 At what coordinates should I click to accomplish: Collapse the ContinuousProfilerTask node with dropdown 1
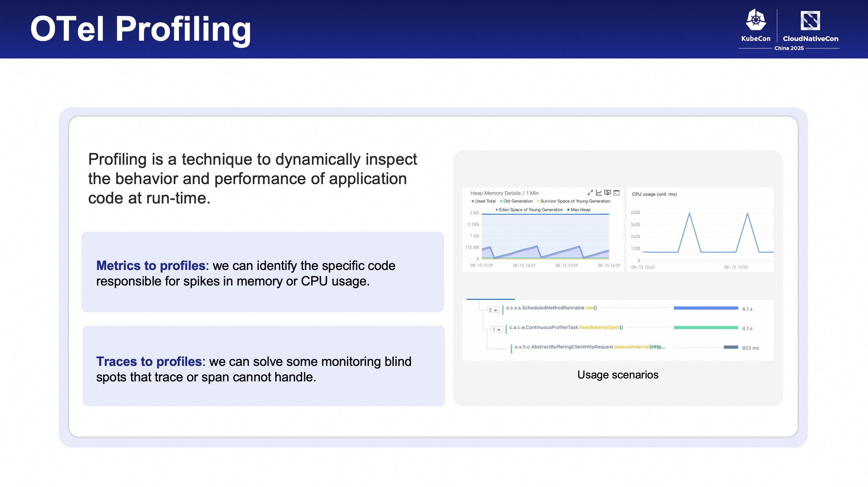point(497,330)
